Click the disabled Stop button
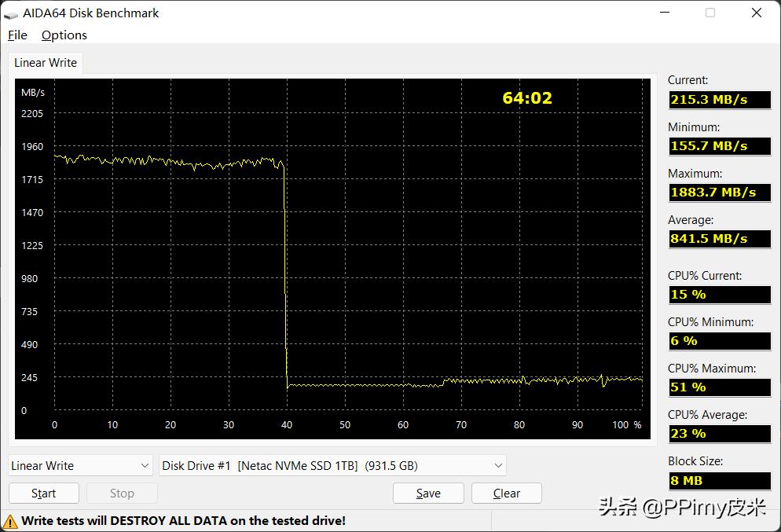 (x=122, y=493)
